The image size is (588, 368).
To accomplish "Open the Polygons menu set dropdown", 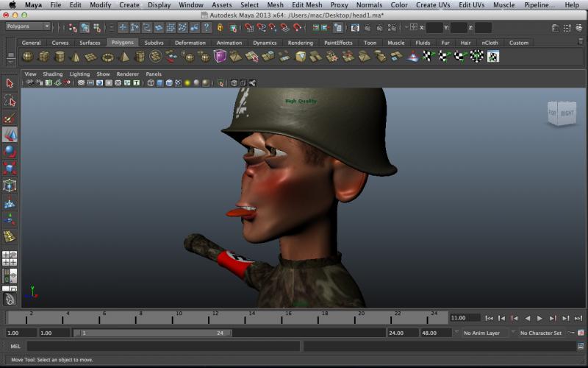I will coord(27,26).
